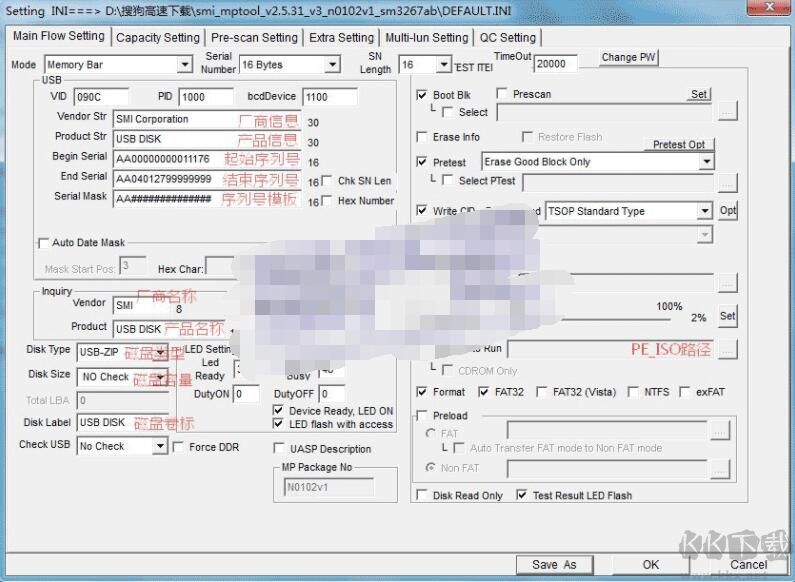Click the End Serial field

coord(207,179)
